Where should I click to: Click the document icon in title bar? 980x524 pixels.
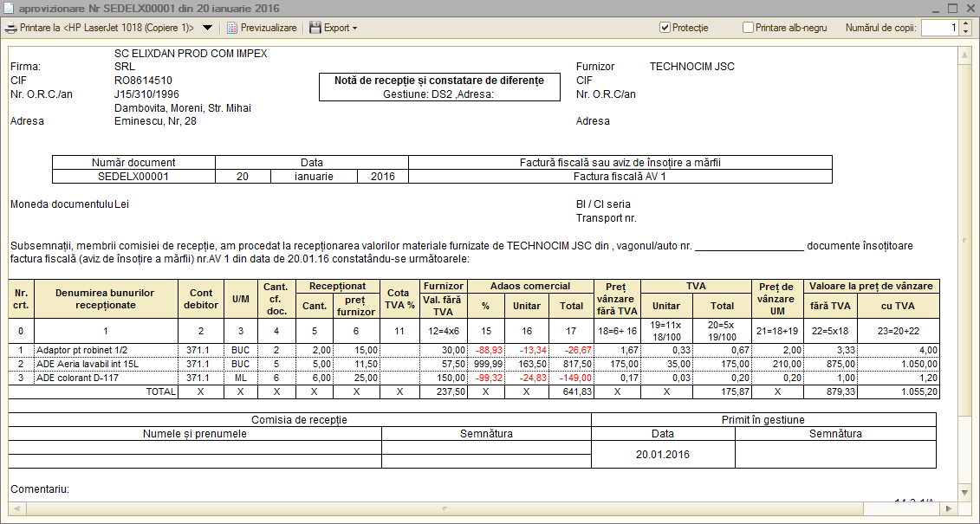9,8
